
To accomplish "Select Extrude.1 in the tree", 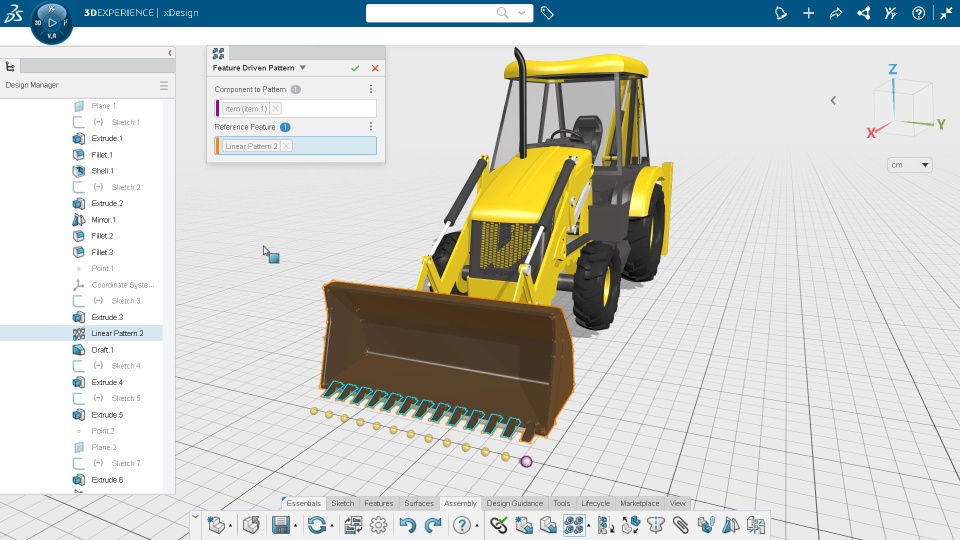I will point(107,138).
